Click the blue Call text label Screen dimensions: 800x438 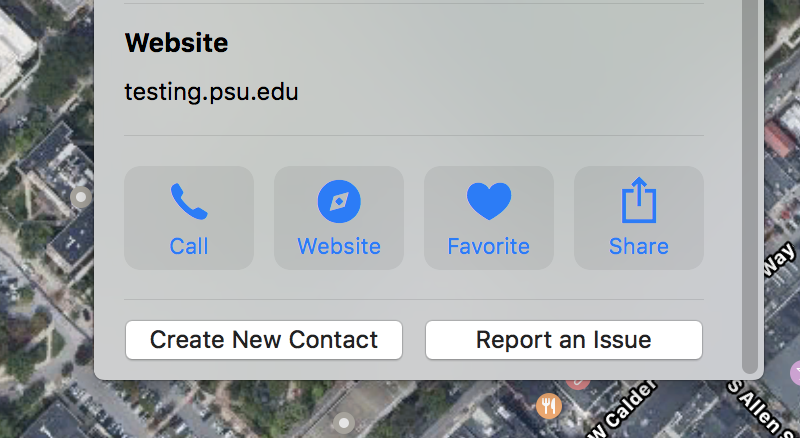[189, 247]
